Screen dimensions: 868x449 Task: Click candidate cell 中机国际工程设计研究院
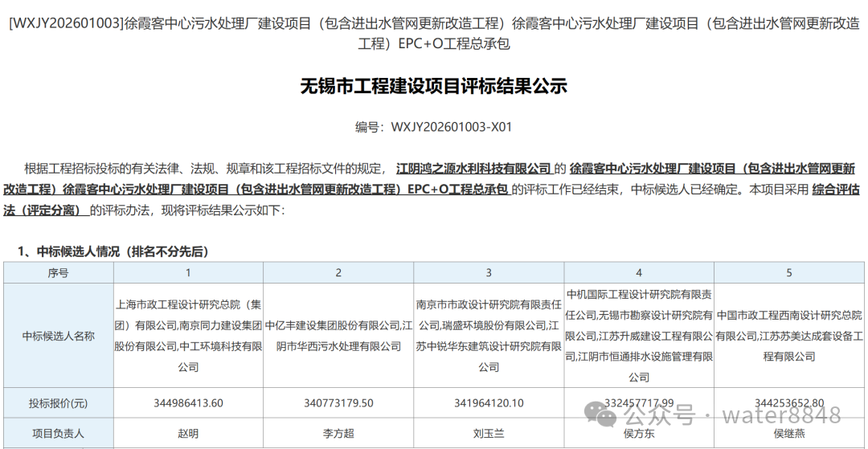coord(639,336)
